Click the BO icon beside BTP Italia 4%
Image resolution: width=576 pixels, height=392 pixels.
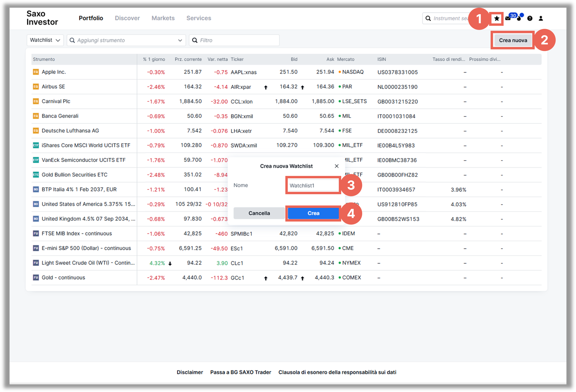tap(36, 189)
